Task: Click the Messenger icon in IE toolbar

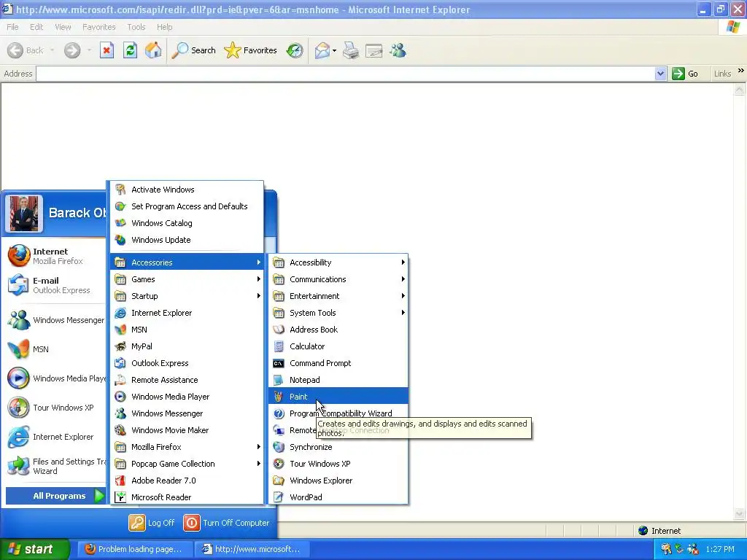Action: (398, 50)
